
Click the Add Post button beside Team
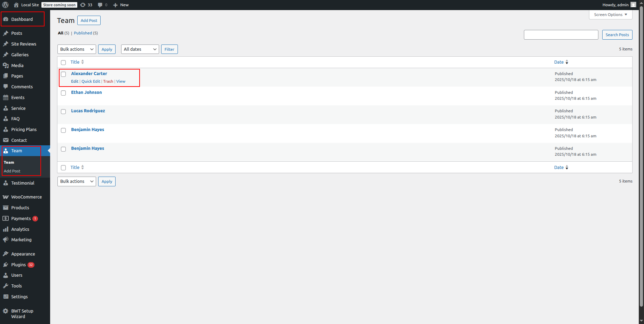point(89,21)
